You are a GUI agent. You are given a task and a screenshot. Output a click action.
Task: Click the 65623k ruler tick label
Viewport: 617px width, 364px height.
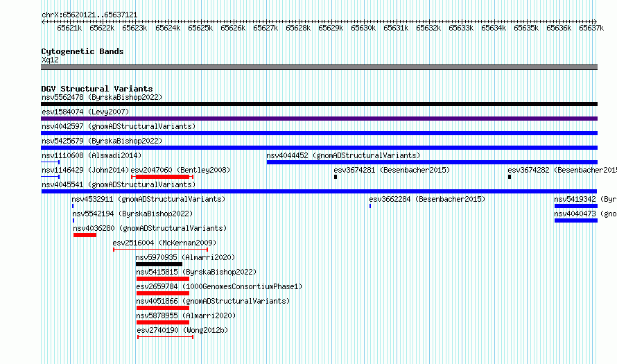point(134,28)
